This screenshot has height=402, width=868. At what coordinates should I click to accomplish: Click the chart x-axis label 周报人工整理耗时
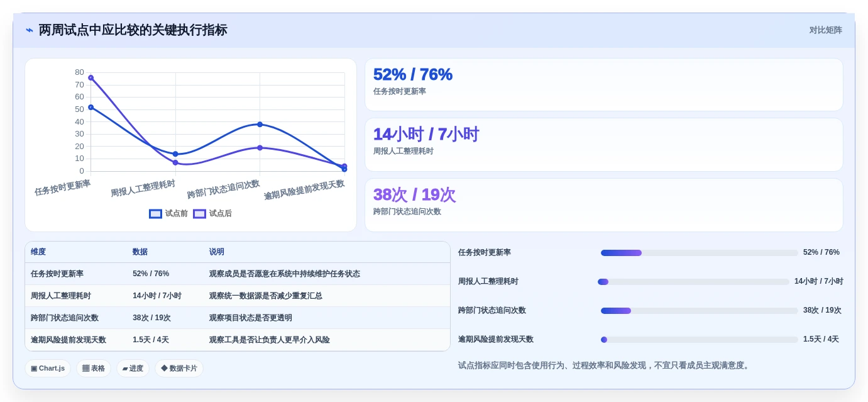pos(143,188)
